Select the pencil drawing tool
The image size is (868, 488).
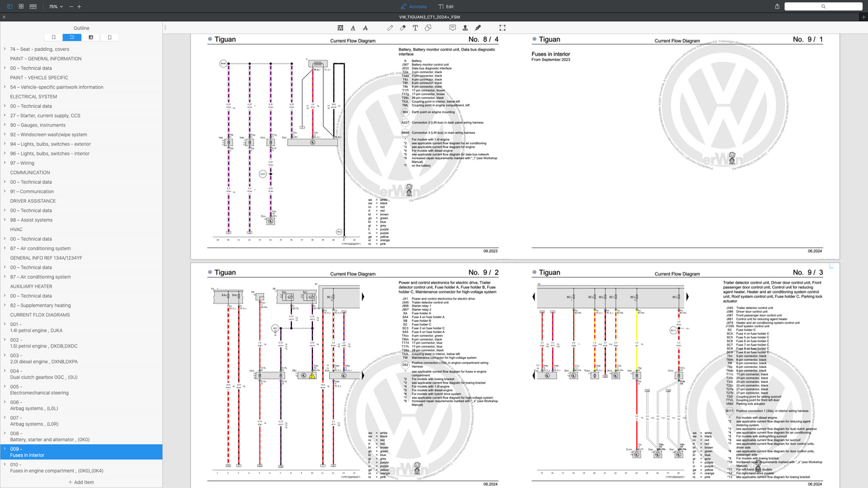[390, 28]
